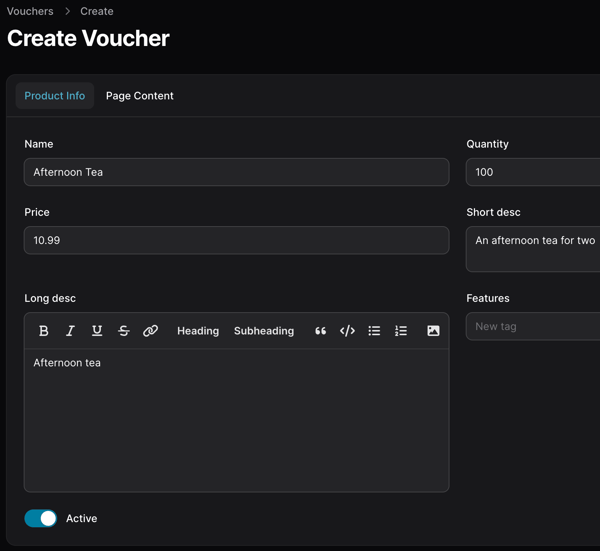Focus the Features New tag input
The image size is (600, 551).
coord(533,326)
